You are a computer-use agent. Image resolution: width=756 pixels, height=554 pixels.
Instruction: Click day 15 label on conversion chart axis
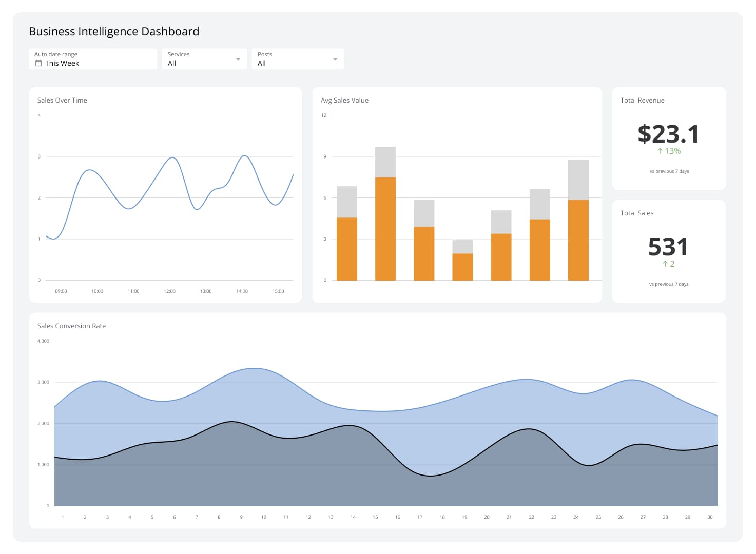375,517
